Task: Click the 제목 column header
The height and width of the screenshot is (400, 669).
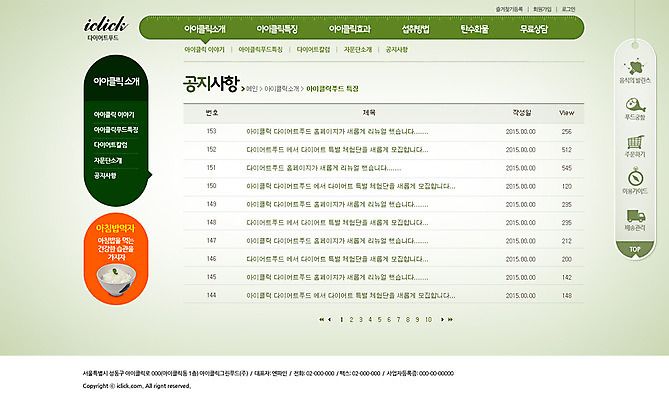Action: point(369,113)
